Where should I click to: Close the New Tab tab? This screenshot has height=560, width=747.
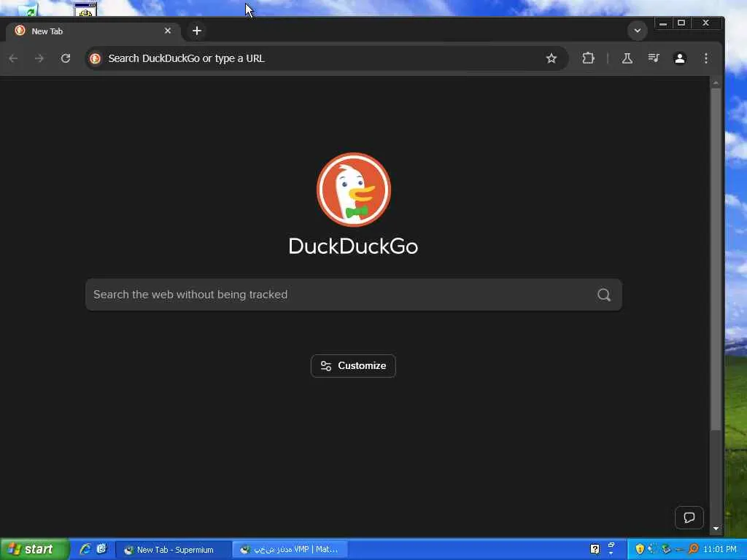pyautogui.click(x=168, y=31)
